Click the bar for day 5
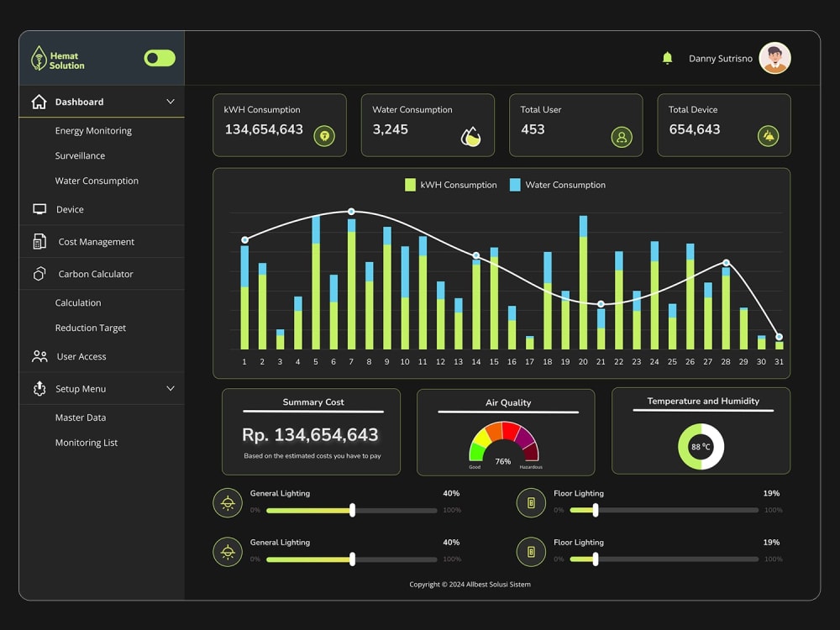 coord(316,283)
